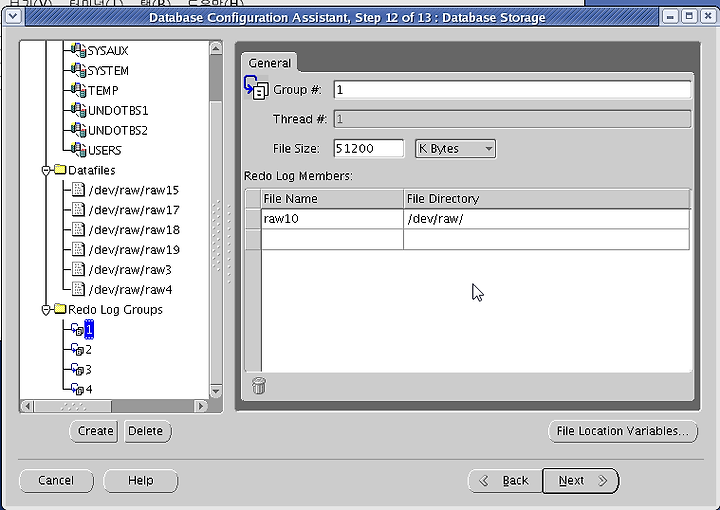Click tree horizontal scrollbar right arrow
The height and width of the screenshot is (510, 720).
click(201, 406)
